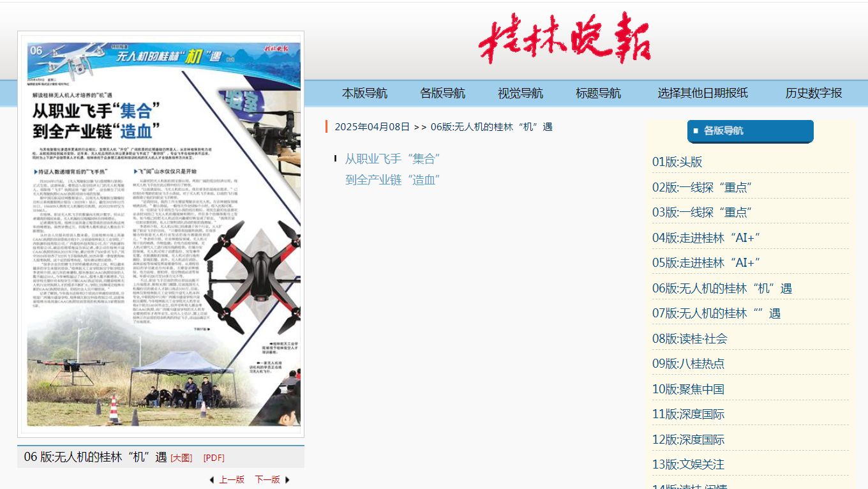Click the left arrow icon beside 上一版
Image resolution: width=868 pixels, height=489 pixels.
pyautogui.click(x=212, y=479)
